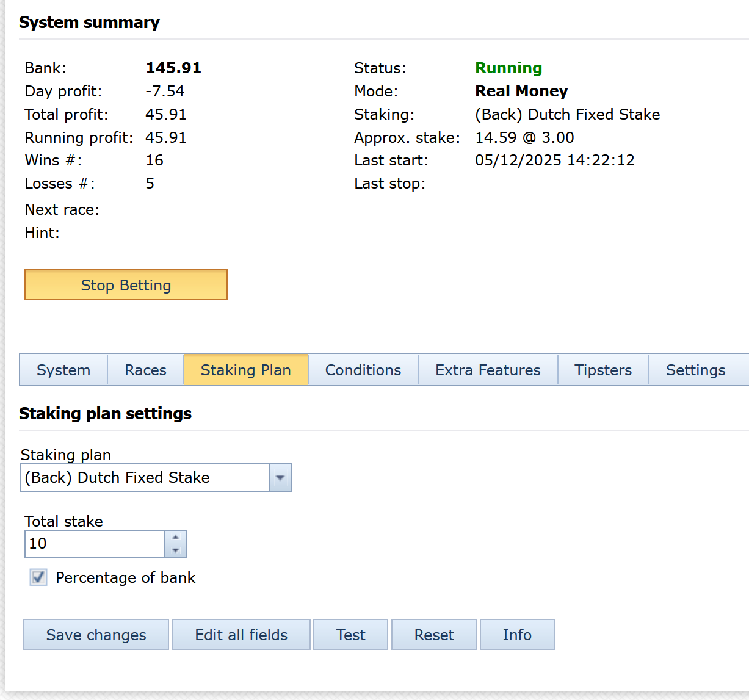Decrease Total stake with the down arrow
Viewport: 749px width, 700px height.
point(176,550)
